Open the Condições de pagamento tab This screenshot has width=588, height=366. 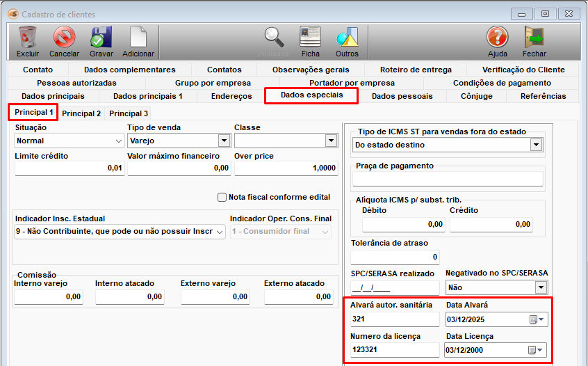point(502,83)
